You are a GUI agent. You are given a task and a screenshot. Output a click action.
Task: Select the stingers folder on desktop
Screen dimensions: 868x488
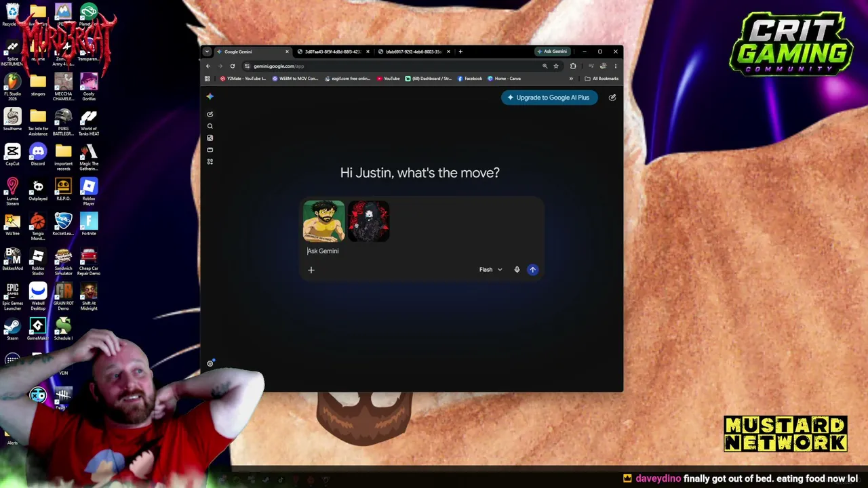tap(38, 85)
